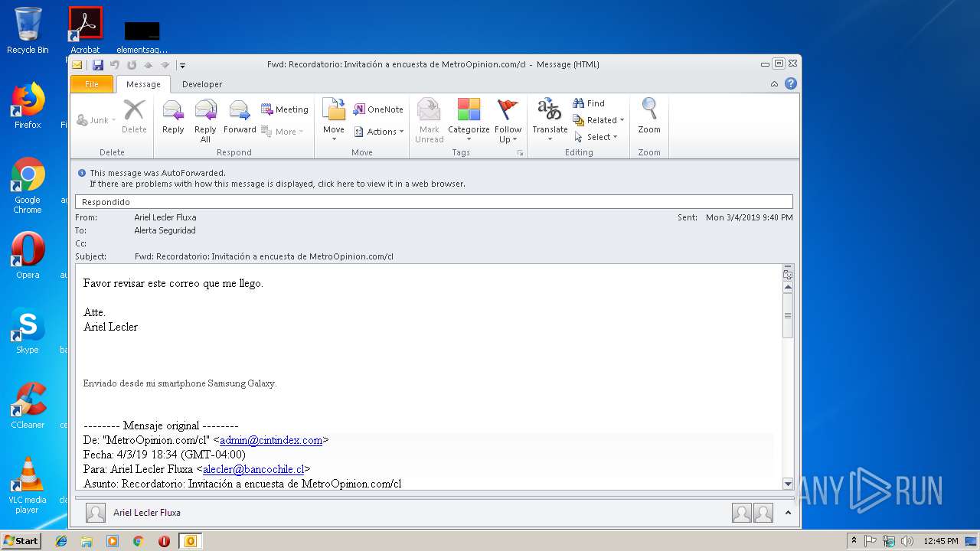
Task: Open the Tags group dialog launcher
Action: 521,153
